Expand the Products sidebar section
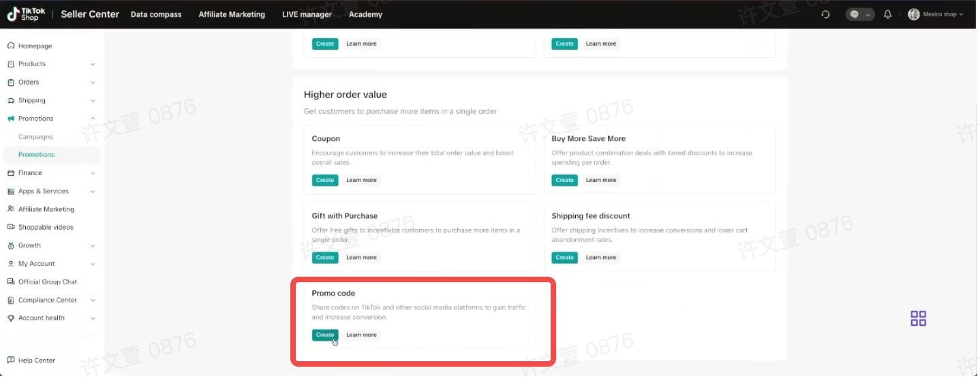The image size is (980, 383). click(x=93, y=65)
